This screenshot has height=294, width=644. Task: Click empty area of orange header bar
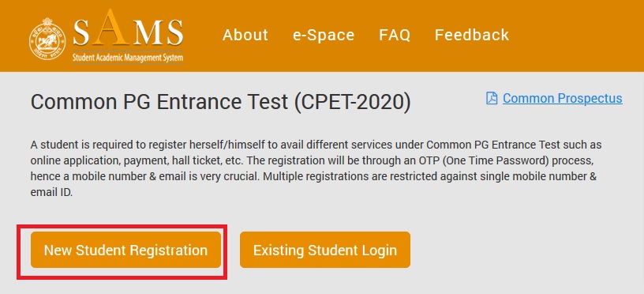(575, 36)
